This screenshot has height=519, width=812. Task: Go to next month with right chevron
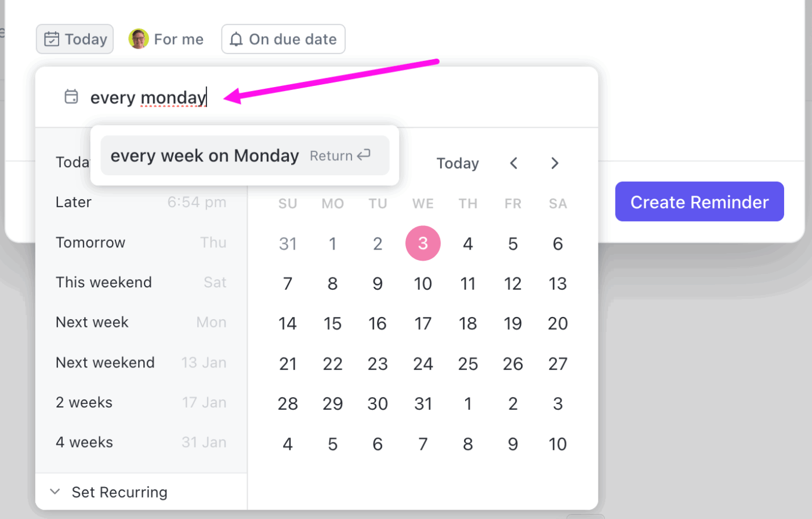[x=554, y=163]
